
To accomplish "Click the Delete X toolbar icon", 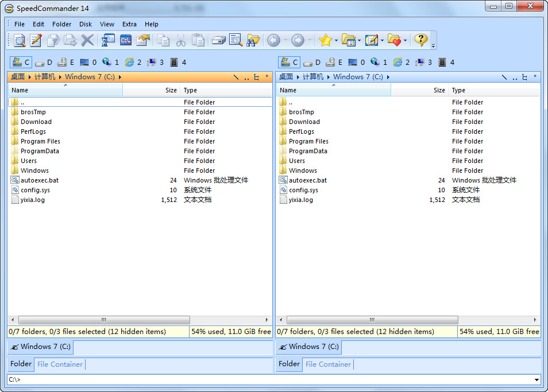I will coord(87,40).
